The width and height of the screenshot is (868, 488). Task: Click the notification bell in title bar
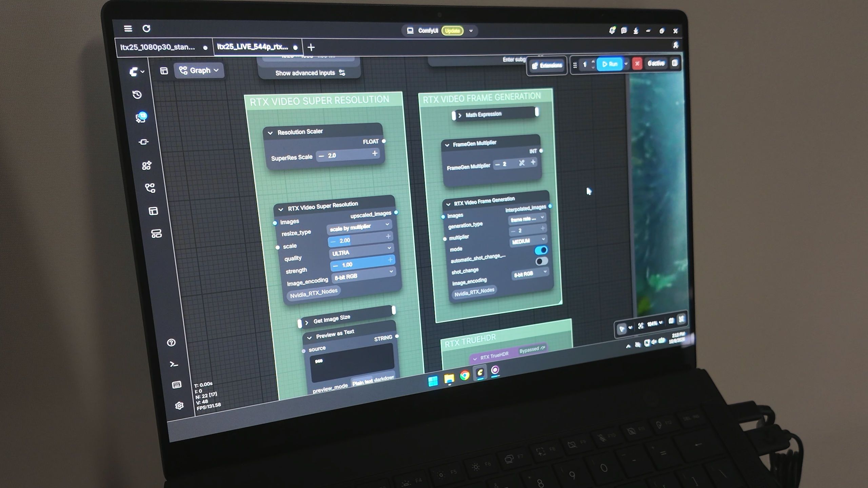point(612,30)
